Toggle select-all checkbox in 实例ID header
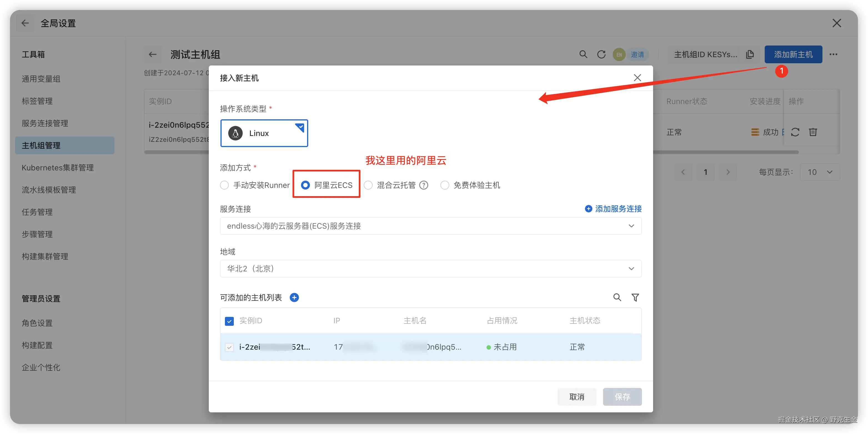 (x=229, y=321)
